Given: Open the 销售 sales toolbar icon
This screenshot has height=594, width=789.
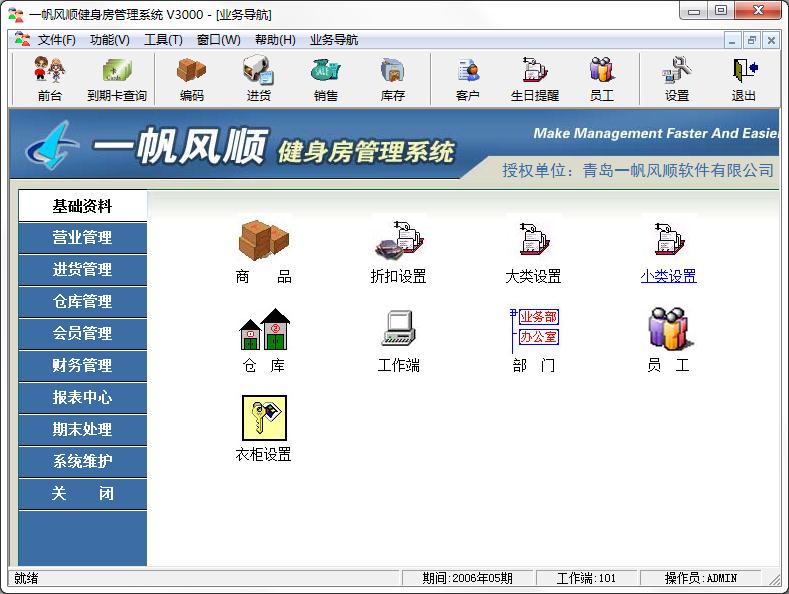Looking at the screenshot, I should (x=326, y=79).
